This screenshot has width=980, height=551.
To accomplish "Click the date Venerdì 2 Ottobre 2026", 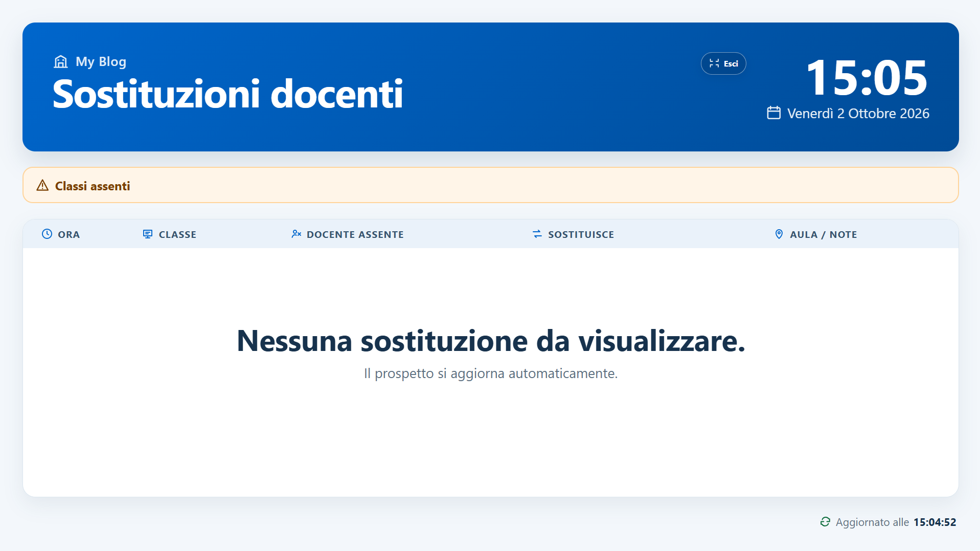I will click(858, 114).
